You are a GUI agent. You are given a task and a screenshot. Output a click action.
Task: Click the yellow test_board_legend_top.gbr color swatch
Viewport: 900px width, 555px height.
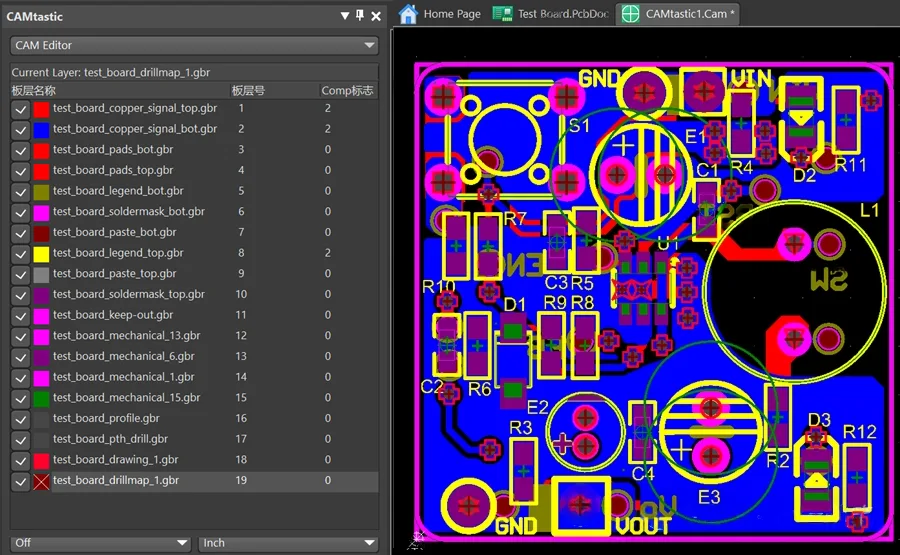41,254
